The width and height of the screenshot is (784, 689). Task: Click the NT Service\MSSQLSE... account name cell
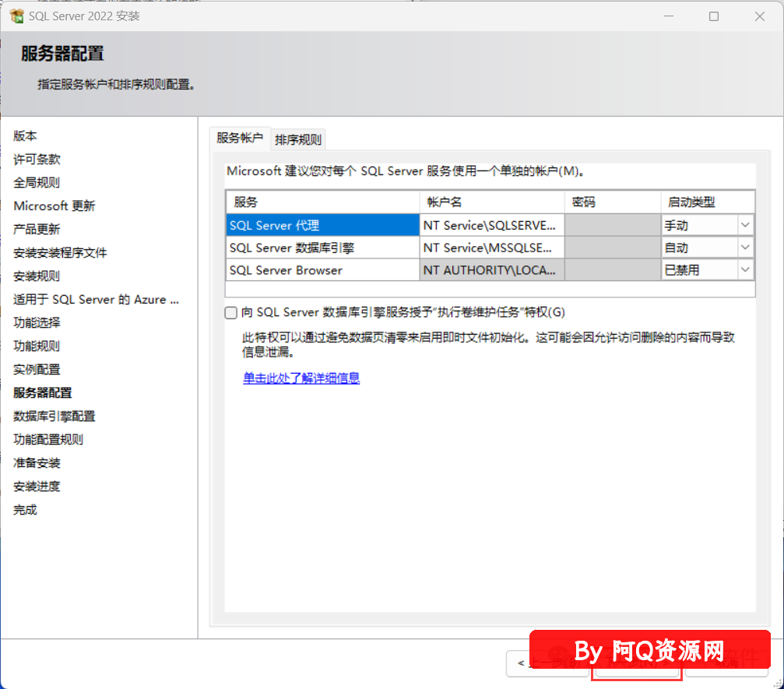coord(492,248)
